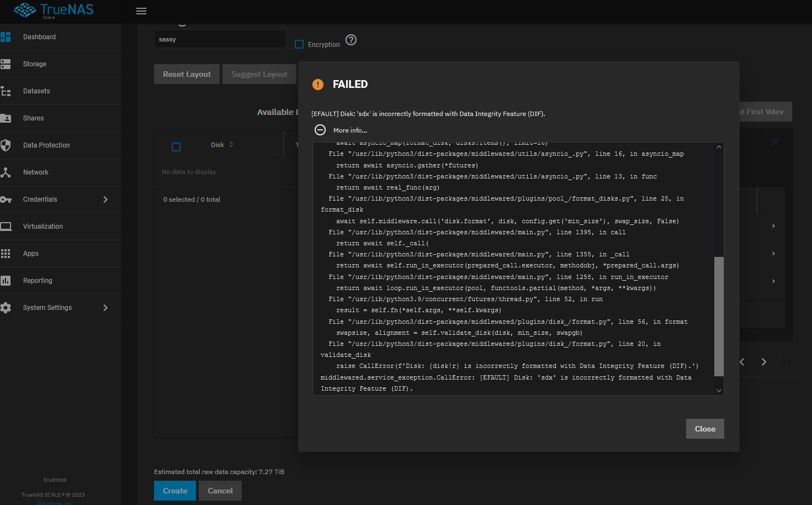Open Reporting menu item
This screenshot has width=812, height=505.
click(x=61, y=281)
